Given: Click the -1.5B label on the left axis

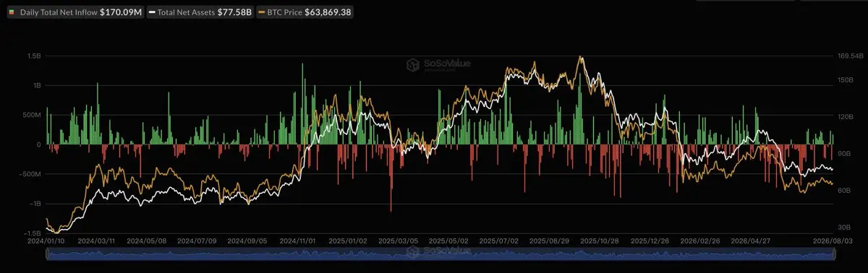Looking at the screenshot, I should click(33, 233).
